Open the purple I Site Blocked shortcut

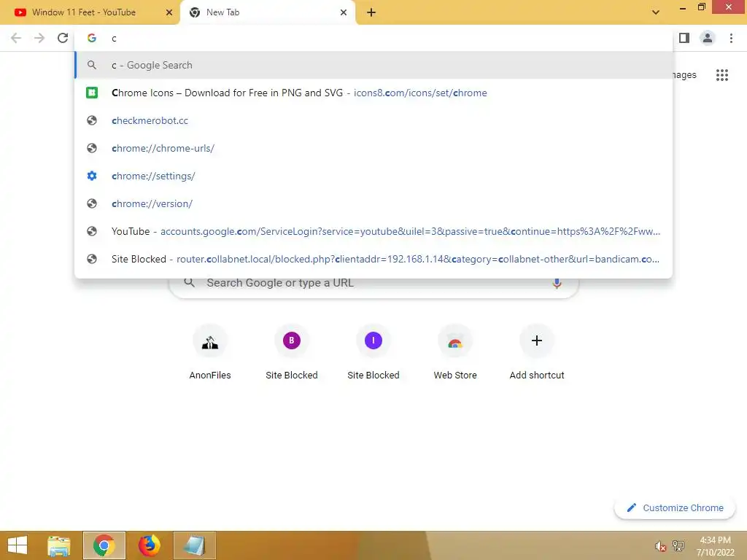[x=373, y=352]
